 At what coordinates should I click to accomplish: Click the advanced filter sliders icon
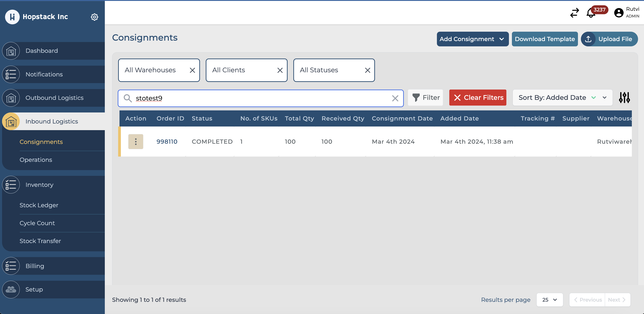point(624,98)
